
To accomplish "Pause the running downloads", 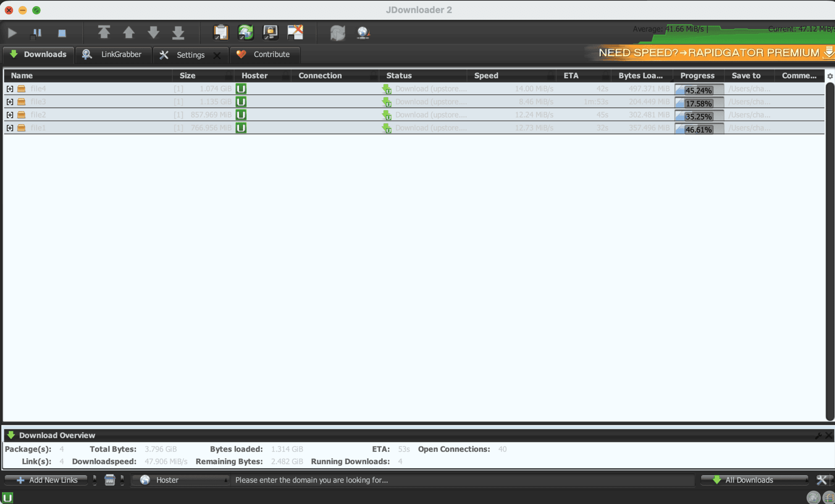I will point(37,33).
